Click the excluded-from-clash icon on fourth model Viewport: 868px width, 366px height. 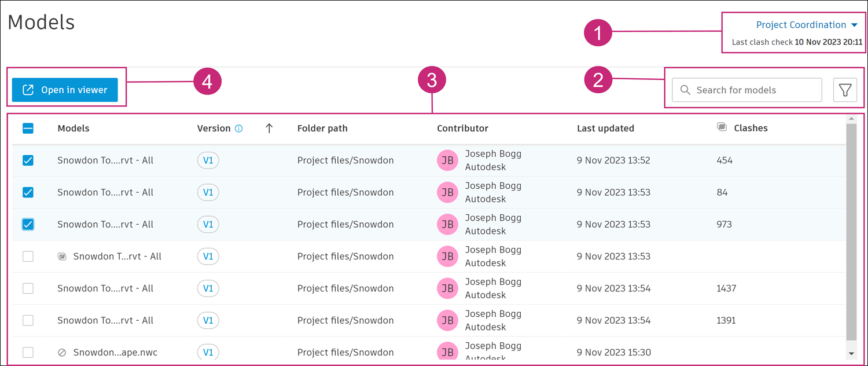62,257
